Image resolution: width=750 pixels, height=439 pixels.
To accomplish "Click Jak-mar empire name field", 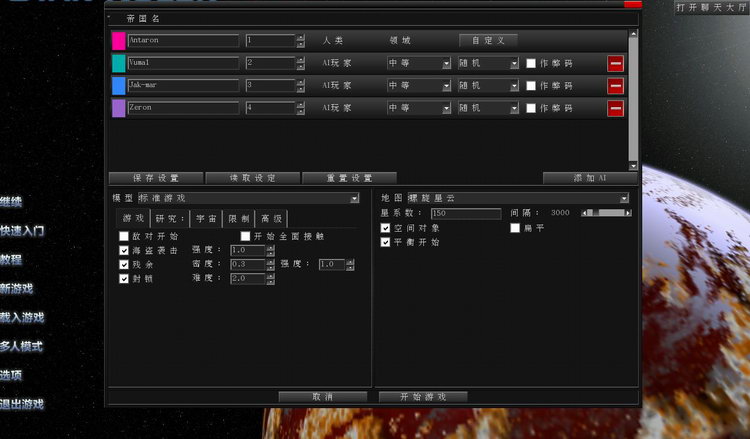I will [x=183, y=85].
